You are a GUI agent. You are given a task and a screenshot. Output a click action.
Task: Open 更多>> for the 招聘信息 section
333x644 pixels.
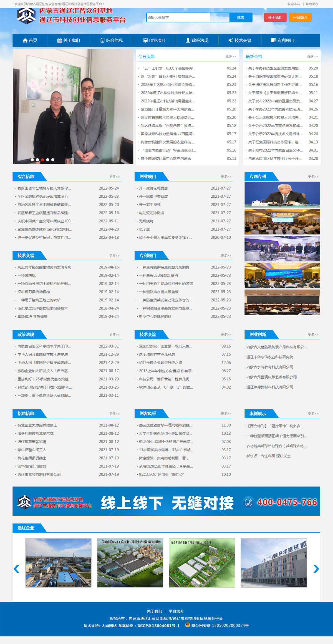114,414
